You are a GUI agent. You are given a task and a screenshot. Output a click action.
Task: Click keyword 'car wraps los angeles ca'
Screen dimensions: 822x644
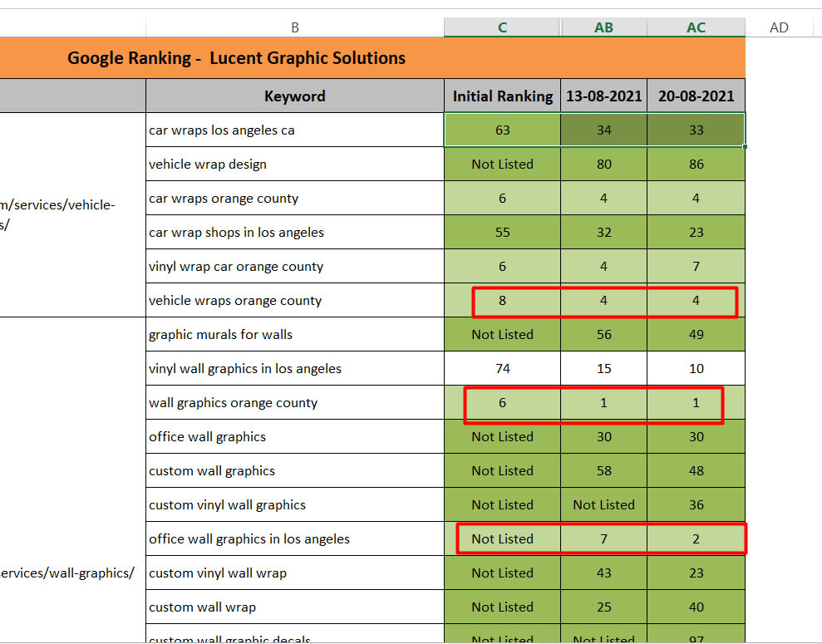click(294, 130)
